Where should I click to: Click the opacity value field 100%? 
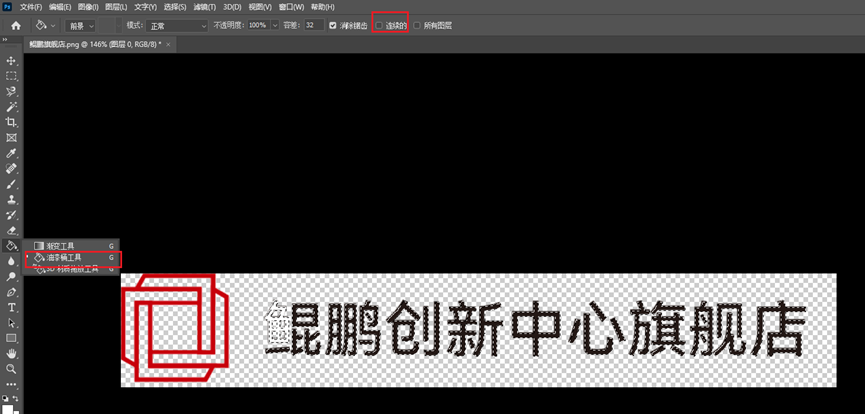(x=258, y=25)
